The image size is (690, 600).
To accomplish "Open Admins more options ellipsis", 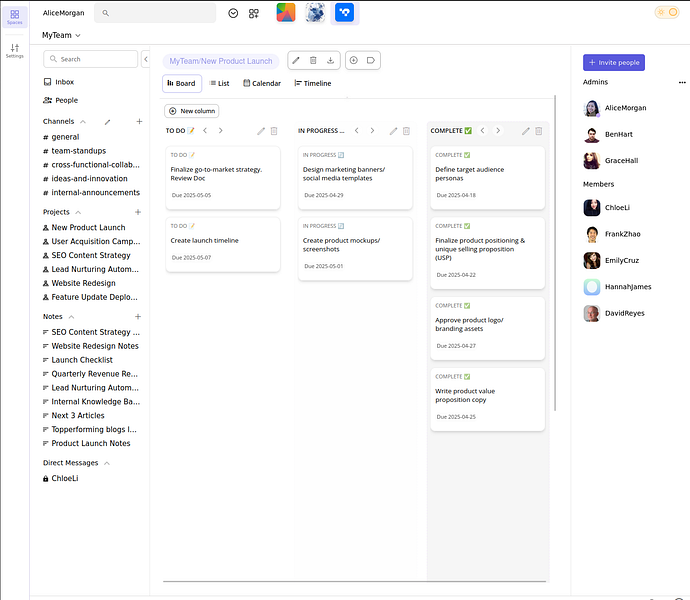I will [x=682, y=82].
